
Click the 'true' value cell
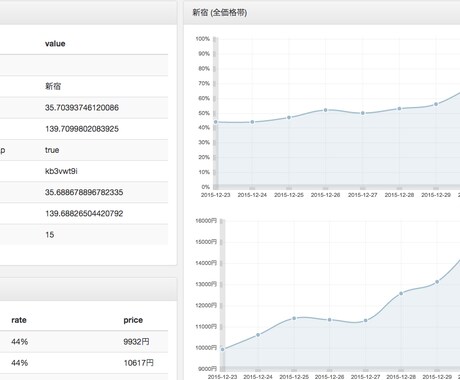(x=52, y=150)
